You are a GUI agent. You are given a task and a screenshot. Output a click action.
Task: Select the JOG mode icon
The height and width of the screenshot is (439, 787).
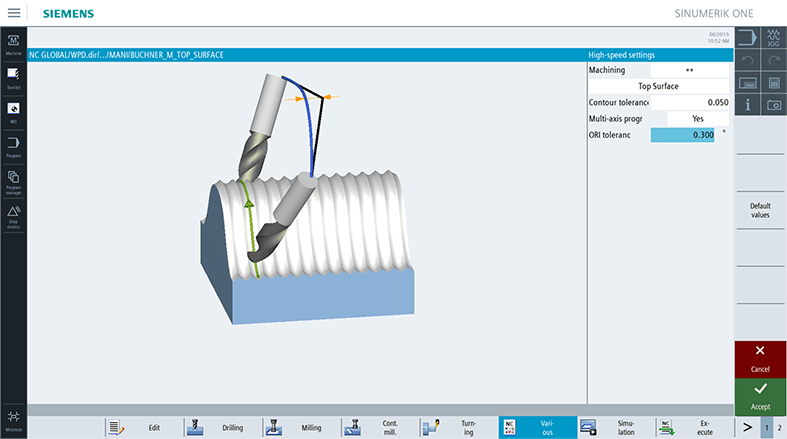pos(773,38)
